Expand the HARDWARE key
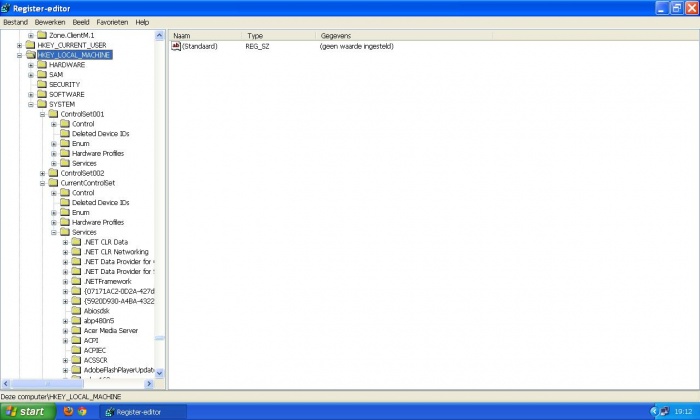Screen dimensions: 700x420 pos(31,65)
